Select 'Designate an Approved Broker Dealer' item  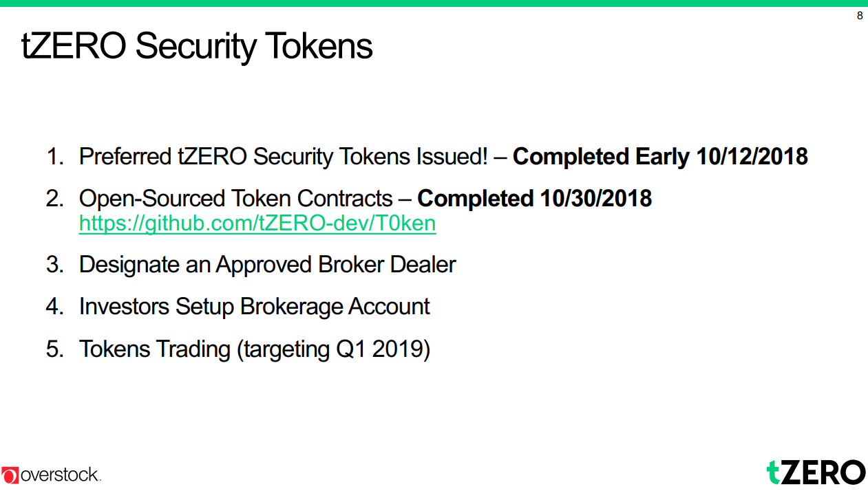267,265
